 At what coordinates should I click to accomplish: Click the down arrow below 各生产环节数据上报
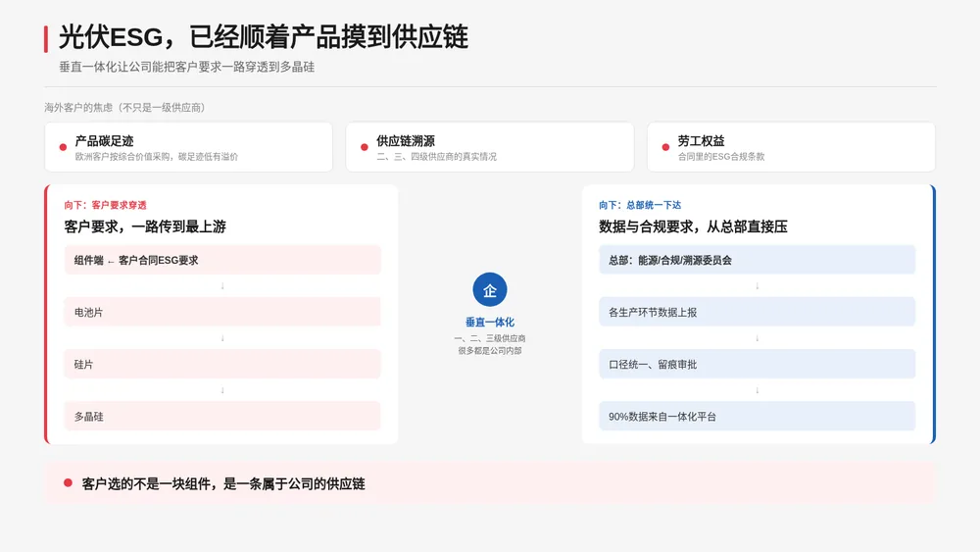(757, 338)
